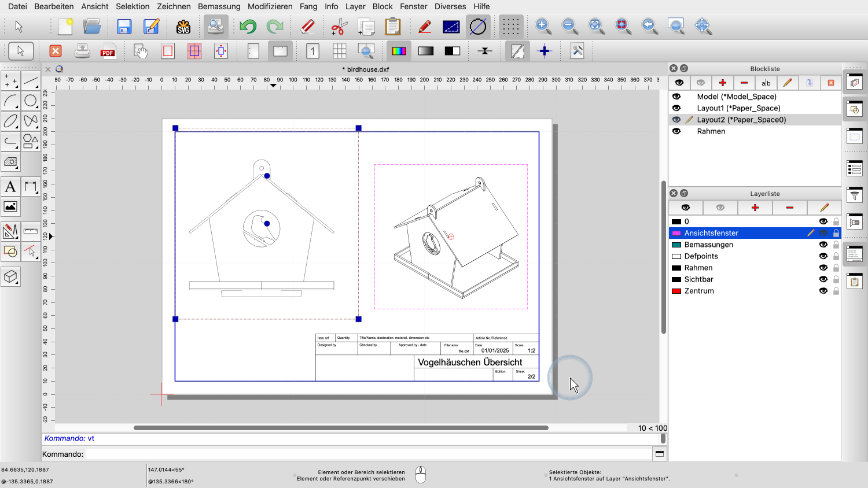
Task: Click the Ansichtsfenster magenta color swatch
Action: click(676, 233)
